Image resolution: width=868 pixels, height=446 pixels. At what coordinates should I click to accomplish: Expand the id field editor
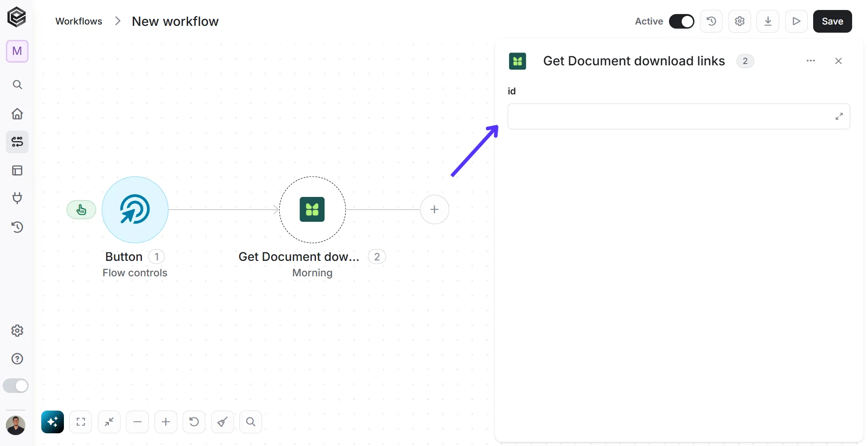[x=839, y=117]
